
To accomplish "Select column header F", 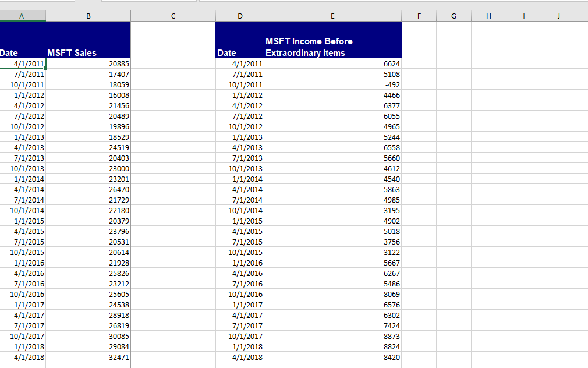I will [x=419, y=16].
